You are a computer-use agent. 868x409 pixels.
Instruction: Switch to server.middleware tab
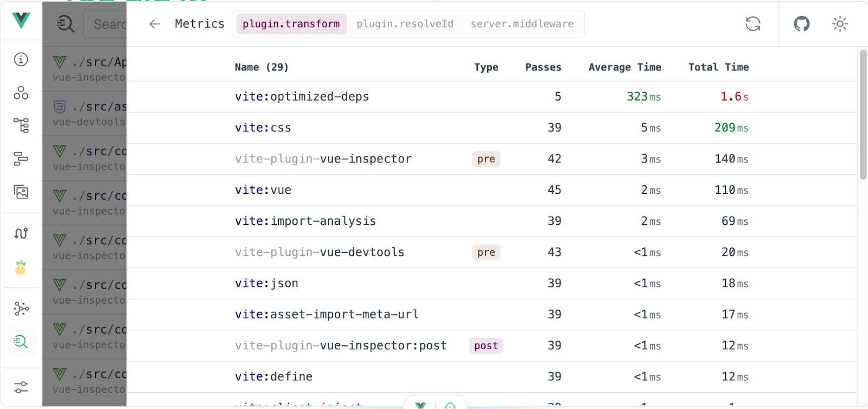pyautogui.click(x=522, y=24)
